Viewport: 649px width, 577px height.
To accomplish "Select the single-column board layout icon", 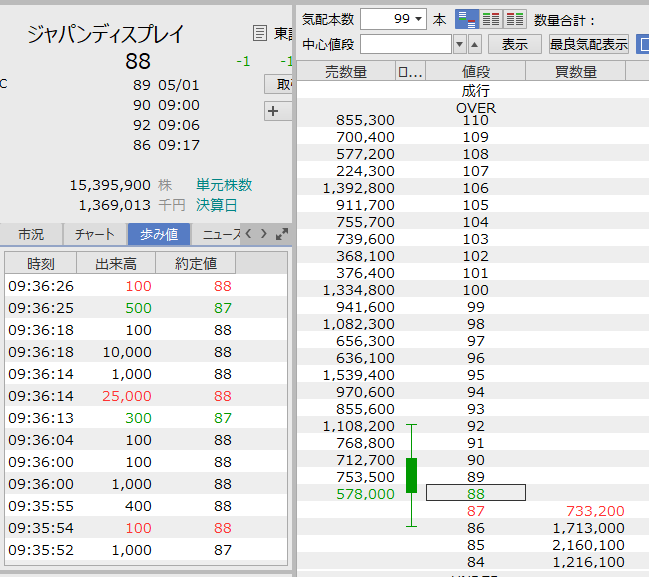I will (x=467, y=19).
